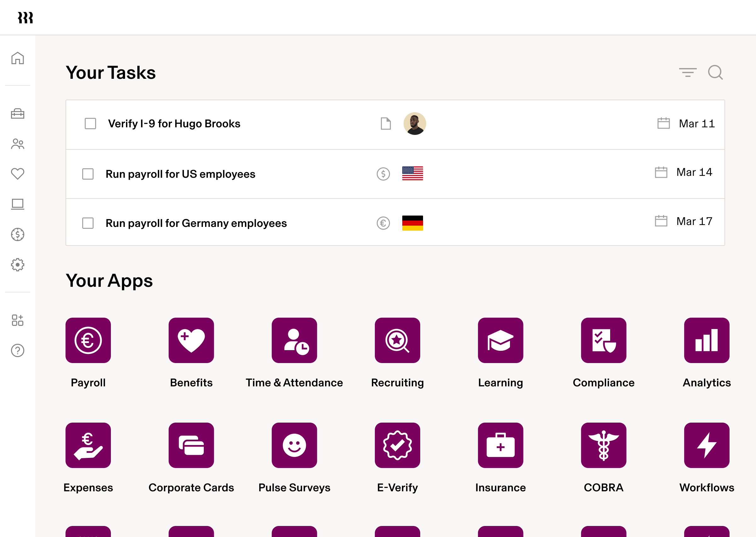Image resolution: width=756 pixels, height=537 pixels.
Task: Open search from the top right
Action: tap(715, 72)
